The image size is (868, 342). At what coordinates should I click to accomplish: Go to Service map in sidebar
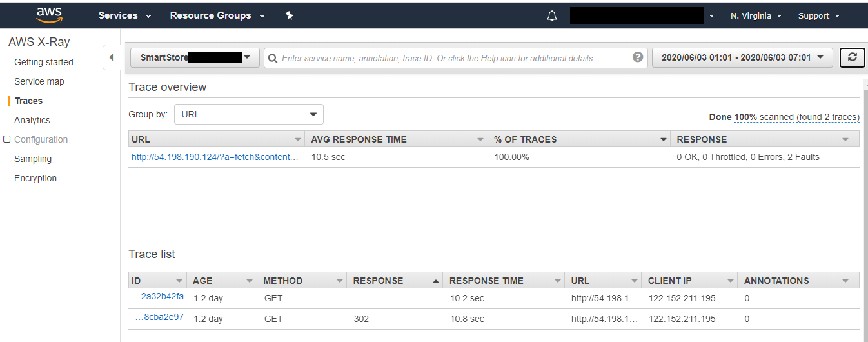39,81
